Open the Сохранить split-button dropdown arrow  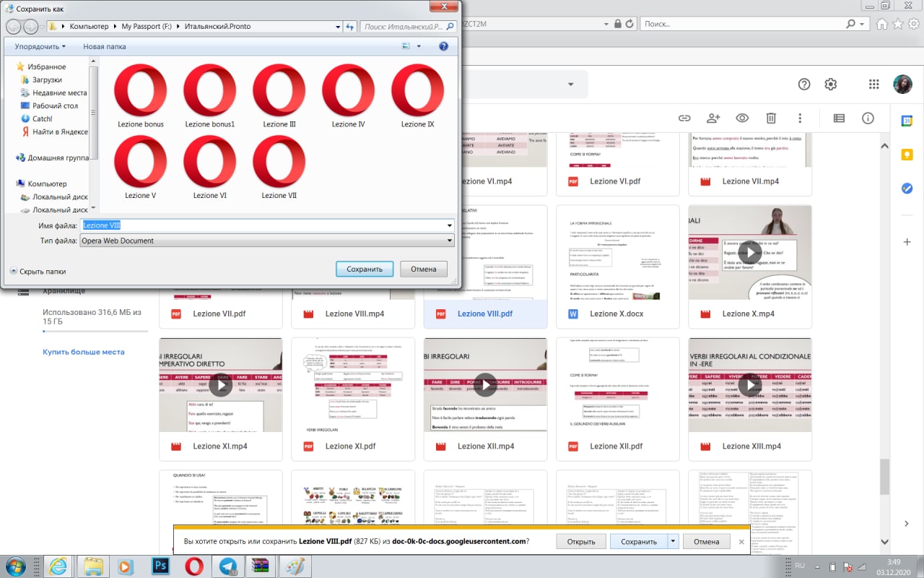tap(674, 541)
